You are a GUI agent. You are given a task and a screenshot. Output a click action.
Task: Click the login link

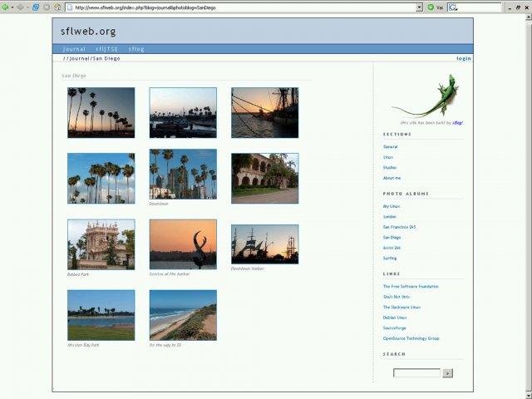(464, 58)
